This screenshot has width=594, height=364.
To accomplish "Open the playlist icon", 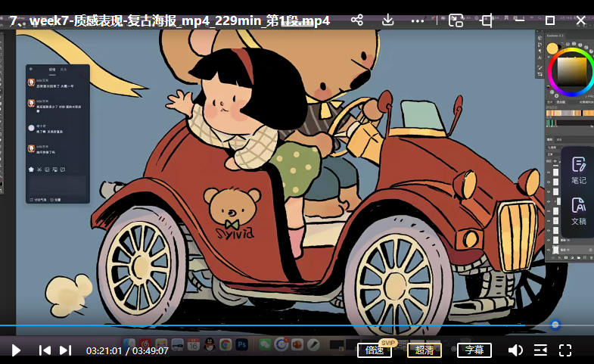I will (x=540, y=350).
